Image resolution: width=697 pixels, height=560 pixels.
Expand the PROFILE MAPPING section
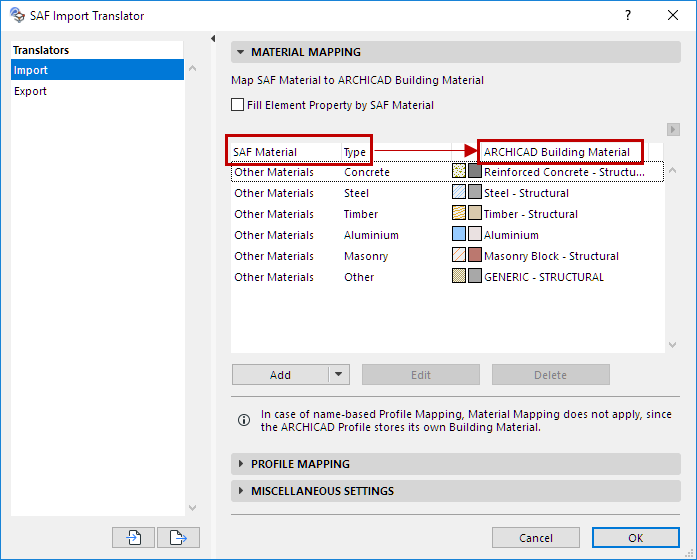(240, 464)
